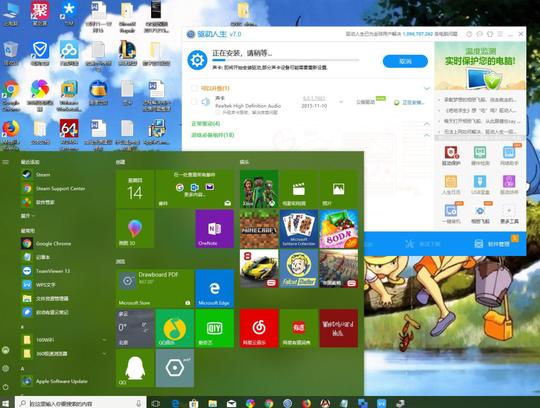Open the USB tool icon in toolbox
Viewport: 540px width, 408px height.
click(x=480, y=185)
